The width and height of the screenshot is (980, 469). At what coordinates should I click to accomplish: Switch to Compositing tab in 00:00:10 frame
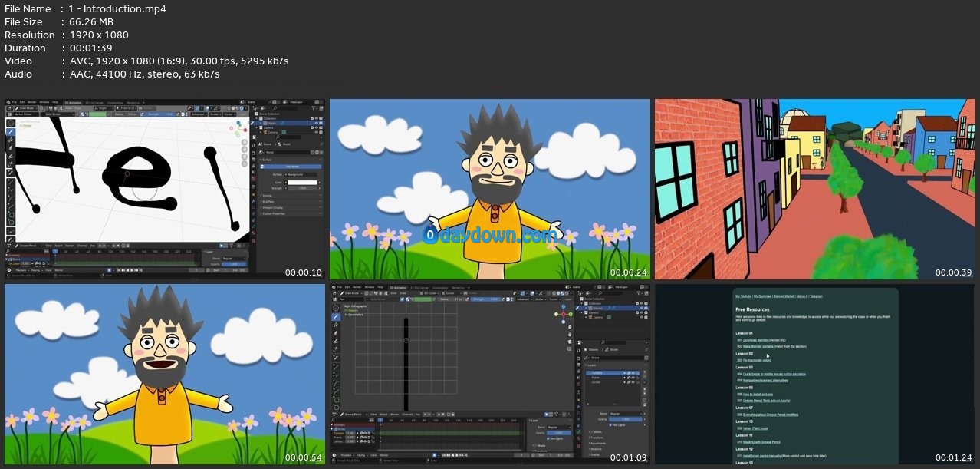115,103
